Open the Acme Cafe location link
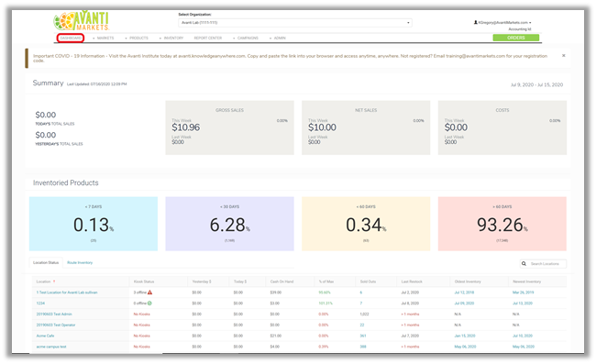This screenshot has height=364, width=596. (45, 336)
